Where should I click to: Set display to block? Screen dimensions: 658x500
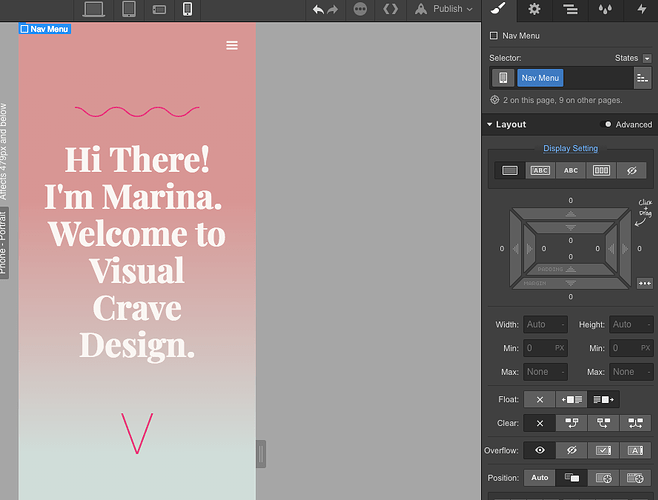point(510,170)
